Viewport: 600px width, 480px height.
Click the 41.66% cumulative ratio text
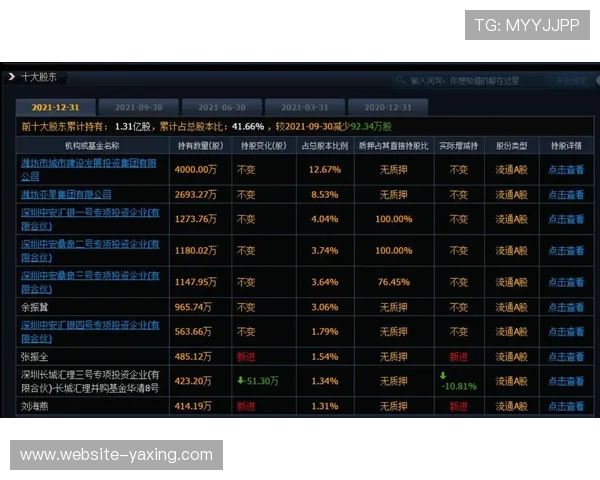tap(248, 127)
